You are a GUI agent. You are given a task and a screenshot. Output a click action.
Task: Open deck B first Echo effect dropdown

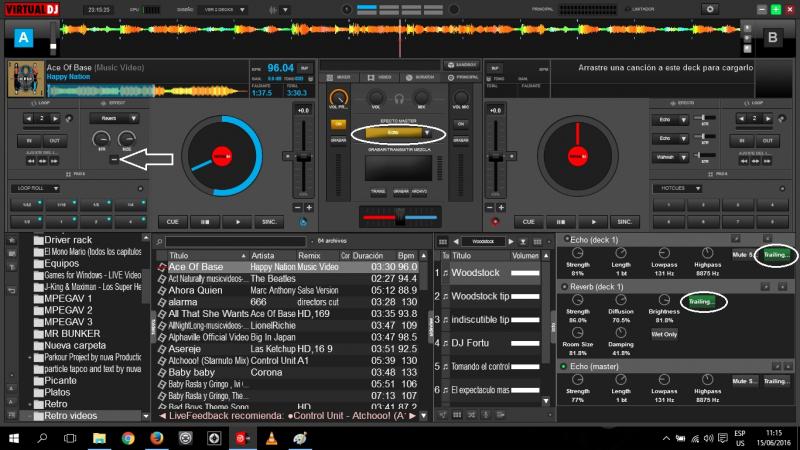tap(670, 120)
